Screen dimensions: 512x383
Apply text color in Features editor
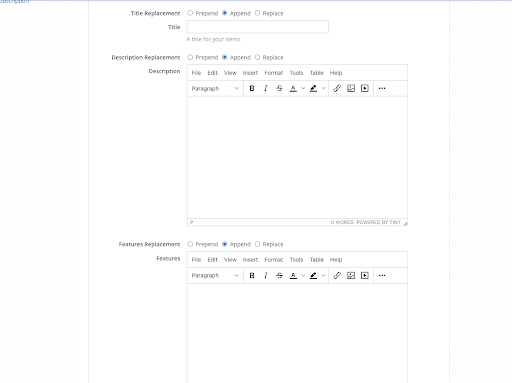[x=293, y=275]
